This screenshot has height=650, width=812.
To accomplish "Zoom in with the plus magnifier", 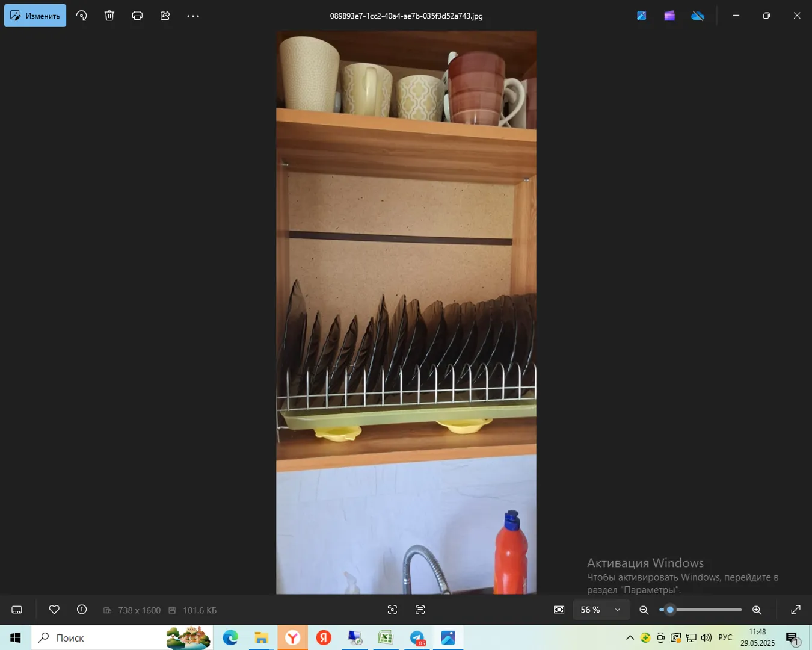I will pyautogui.click(x=757, y=610).
